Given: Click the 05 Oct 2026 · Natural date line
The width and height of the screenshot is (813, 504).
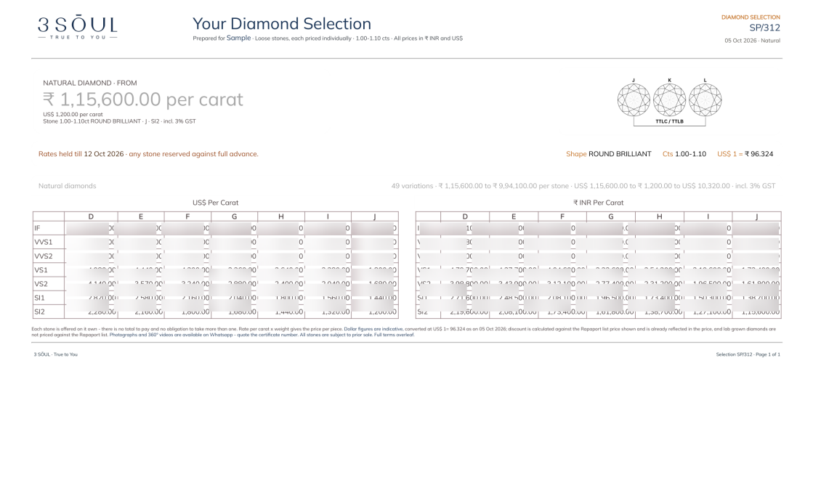Looking at the screenshot, I should [752, 41].
